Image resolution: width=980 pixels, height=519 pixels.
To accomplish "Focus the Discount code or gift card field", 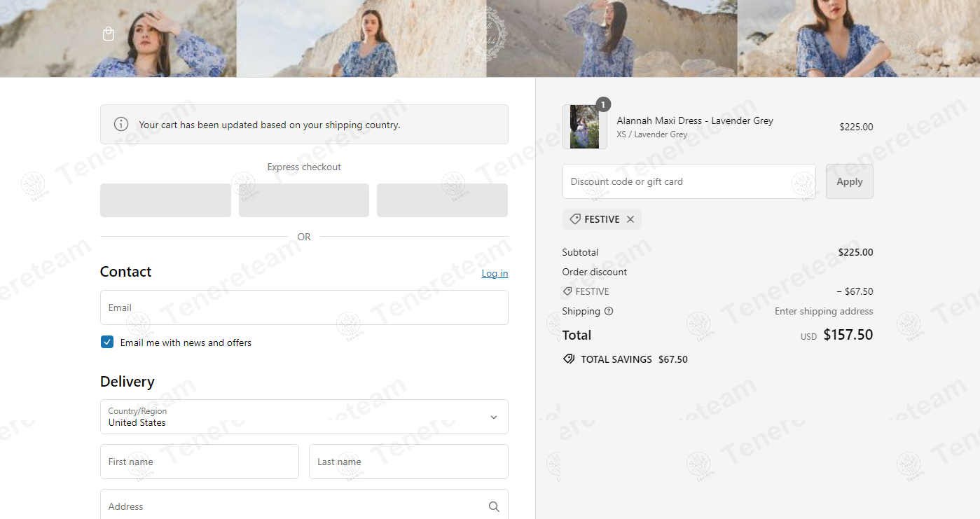I will [689, 181].
